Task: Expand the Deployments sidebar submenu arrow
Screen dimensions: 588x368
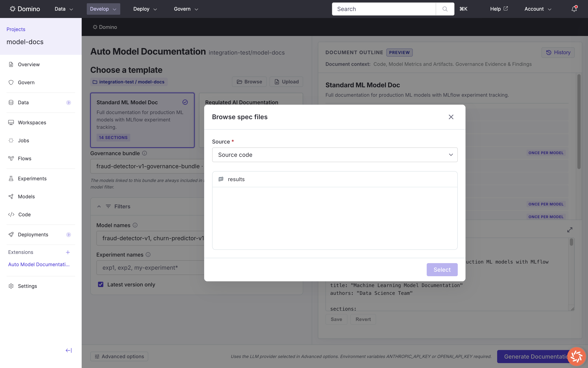Action: 69,235
